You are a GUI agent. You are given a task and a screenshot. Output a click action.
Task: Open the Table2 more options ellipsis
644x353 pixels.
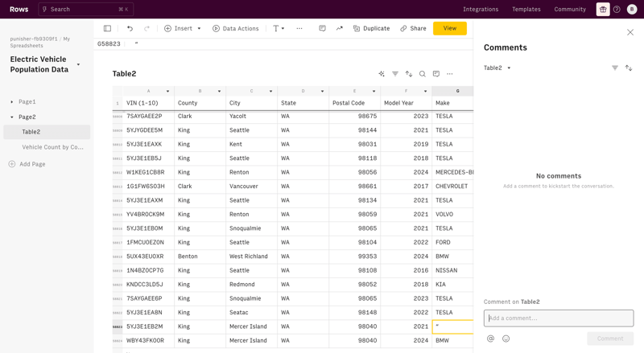coord(450,74)
